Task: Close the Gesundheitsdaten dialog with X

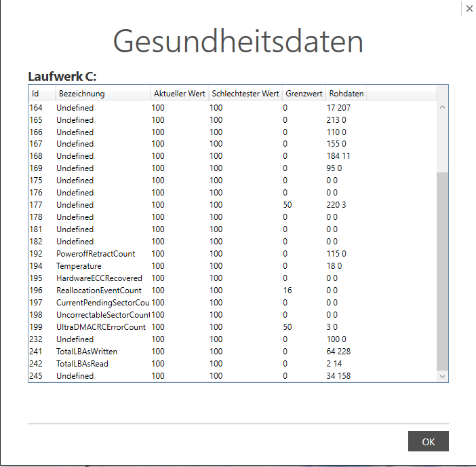Action: point(469,9)
